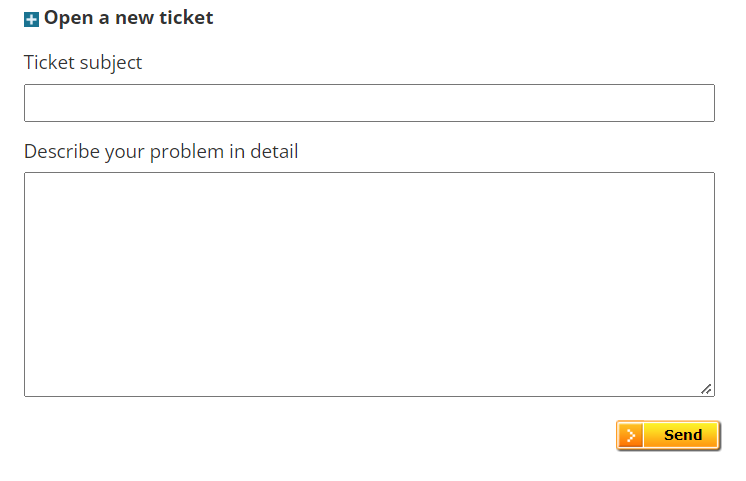This screenshot has width=746, height=481.
Task: Click the blue plus icon beside the heading
Action: tap(31, 20)
